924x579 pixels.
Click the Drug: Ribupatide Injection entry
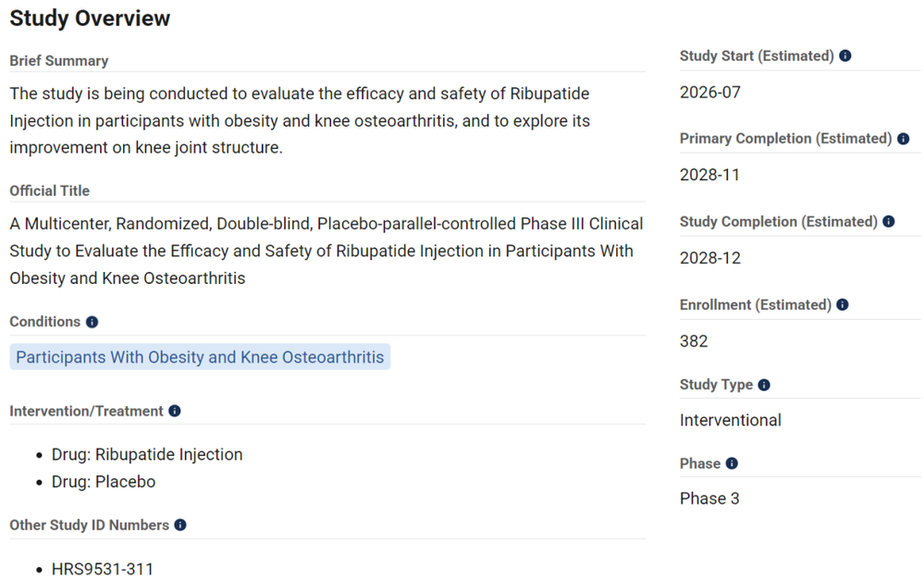tap(147, 454)
